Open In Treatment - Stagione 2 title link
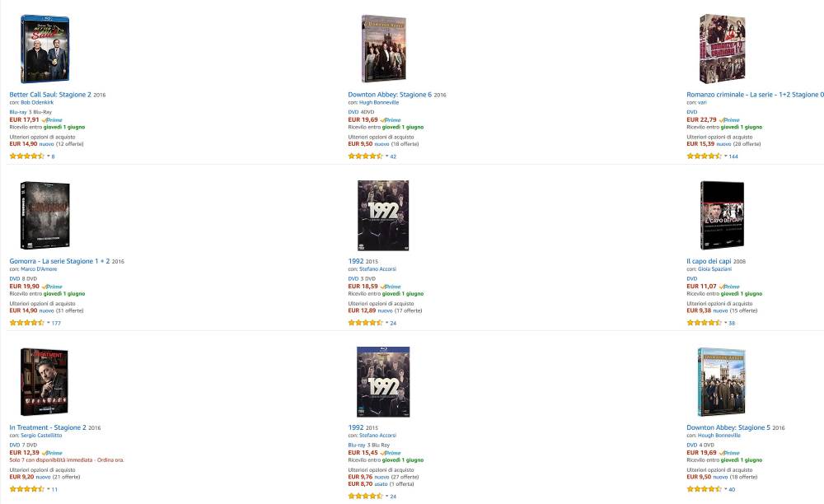Viewport: 824px width, 504px height. coord(48,427)
